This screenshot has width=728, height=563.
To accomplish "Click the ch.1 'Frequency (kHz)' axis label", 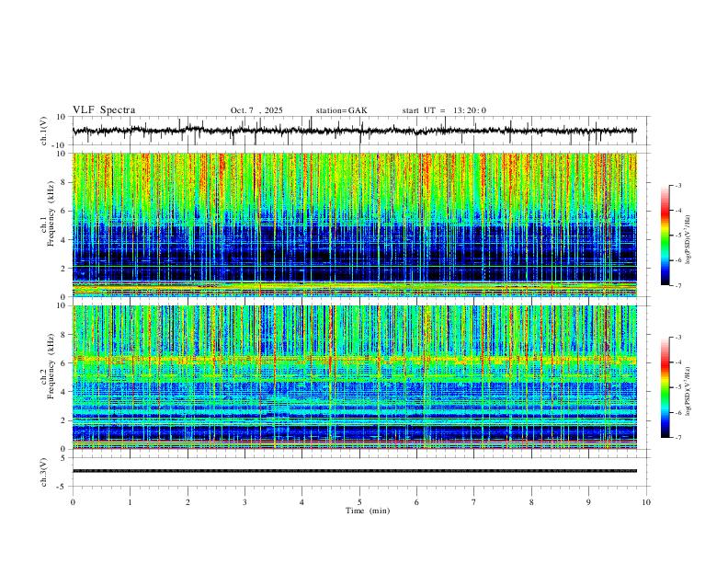I will click(x=51, y=213).
